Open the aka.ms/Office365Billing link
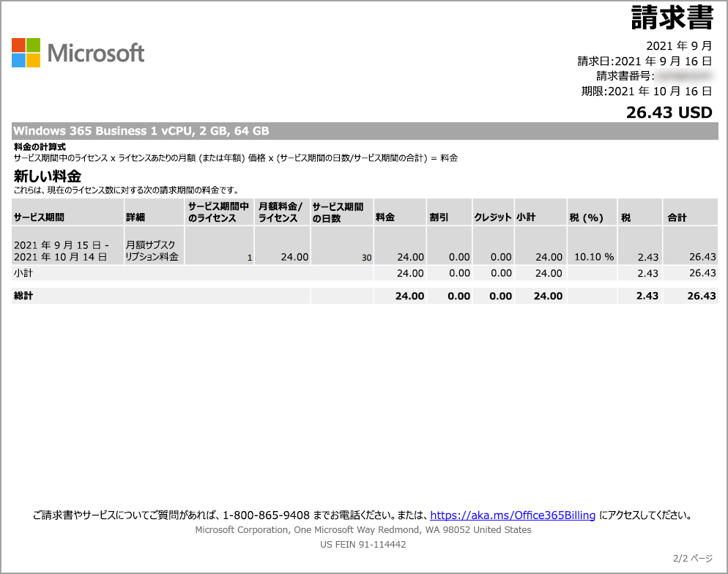The image size is (728, 574). pyautogui.click(x=513, y=515)
